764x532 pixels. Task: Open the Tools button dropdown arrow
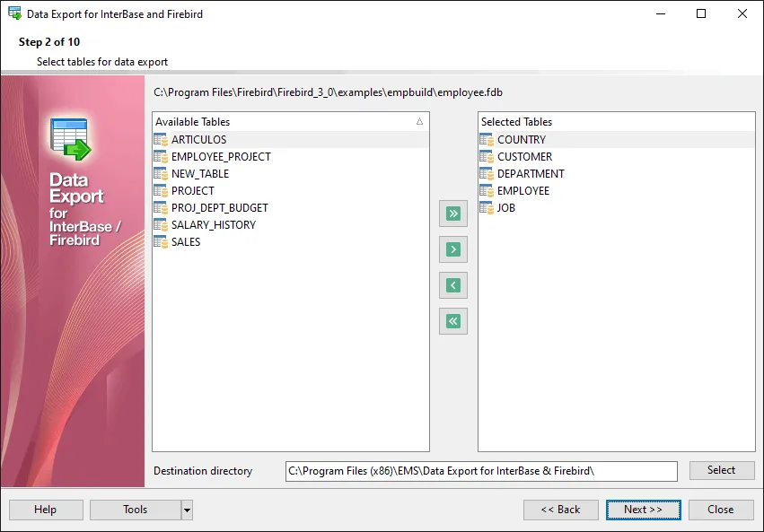(x=187, y=510)
